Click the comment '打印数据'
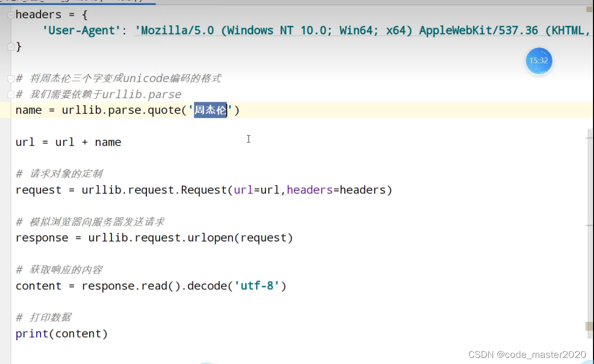Image resolution: width=594 pixels, height=364 pixels. click(x=50, y=317)
